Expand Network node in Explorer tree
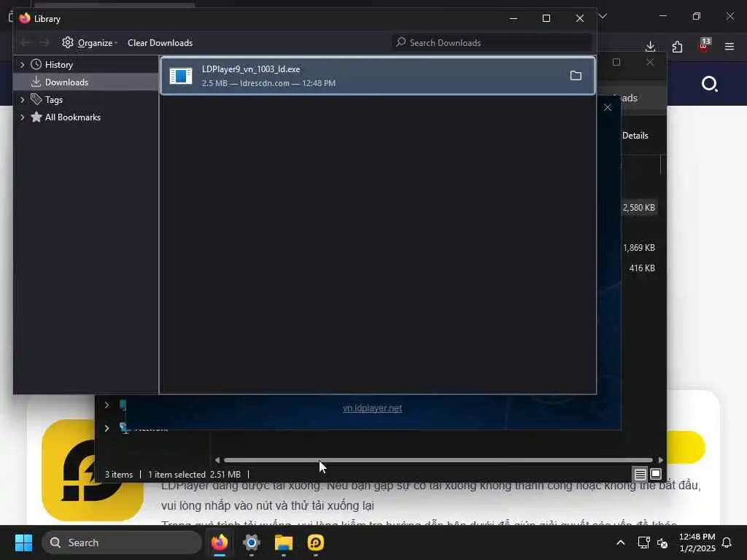 [x=107, y=428]
